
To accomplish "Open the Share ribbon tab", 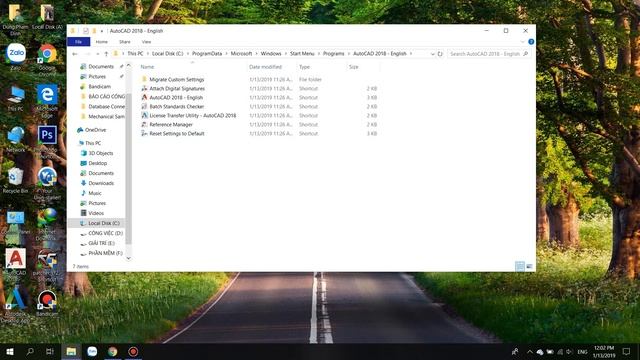I will pyautogui.click(x=124, y=42).
